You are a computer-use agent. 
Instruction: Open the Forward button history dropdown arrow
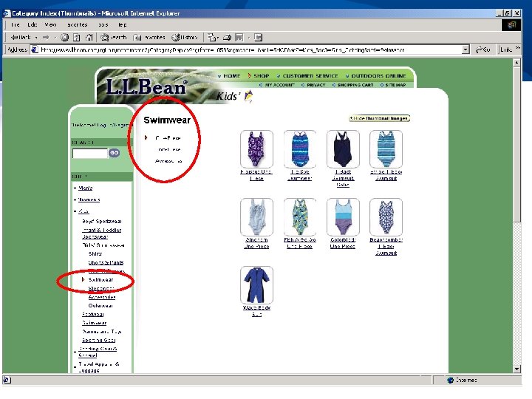[55, 38]
